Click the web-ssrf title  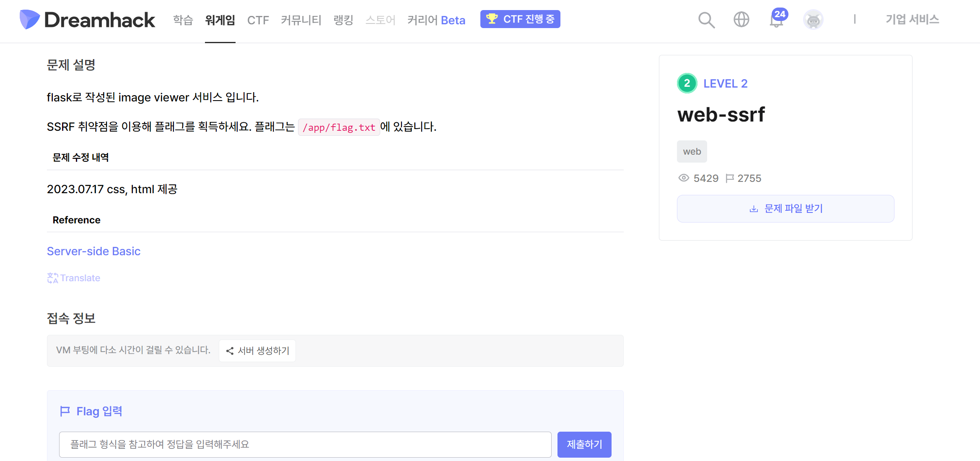coord(721,114)
